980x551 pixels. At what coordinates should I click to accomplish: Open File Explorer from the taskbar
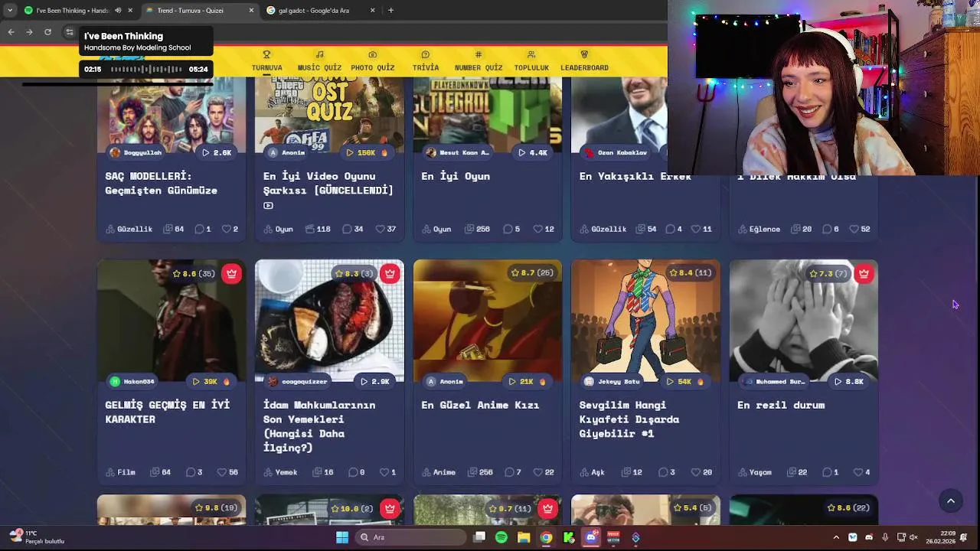pos(524,537)
